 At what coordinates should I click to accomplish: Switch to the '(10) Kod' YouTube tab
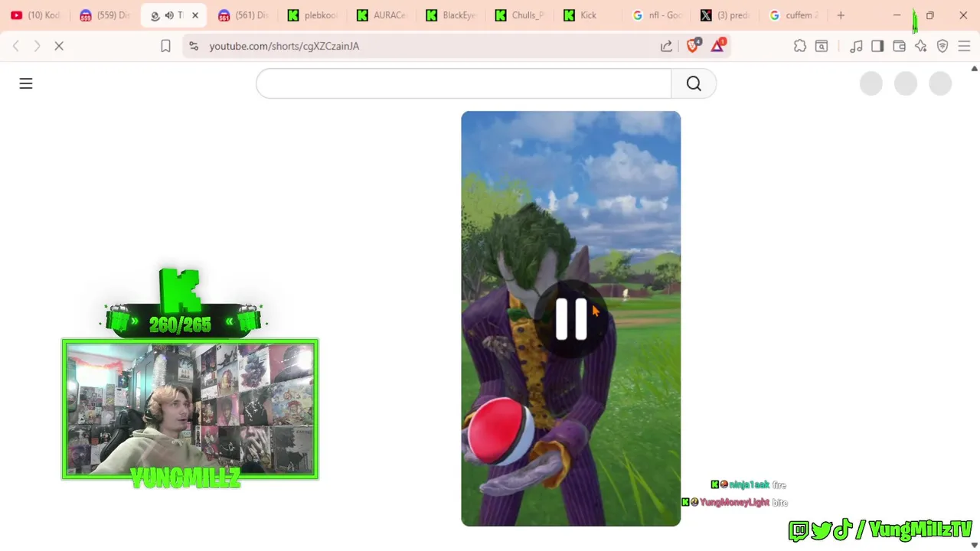tap(34, 15)
